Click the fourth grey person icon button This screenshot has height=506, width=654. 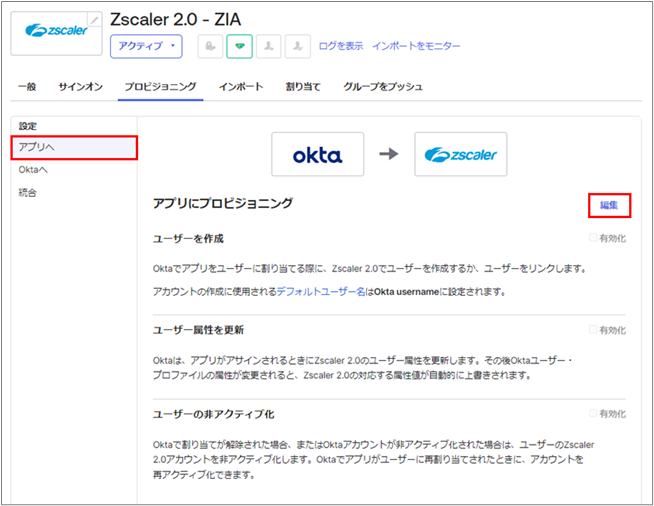[298, 46]
